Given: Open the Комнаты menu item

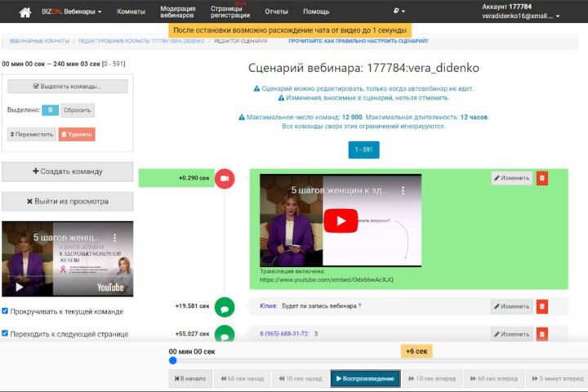Looking at the screenshot, I should coord(131,11).
